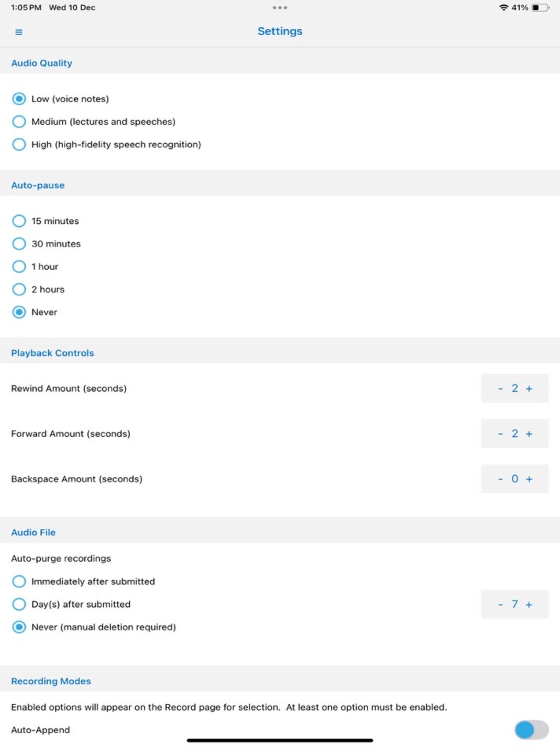The width and height of the screenshot is (560, 747).
Task: Toggle the Auto-Append switch
Action: click(531, 730)
